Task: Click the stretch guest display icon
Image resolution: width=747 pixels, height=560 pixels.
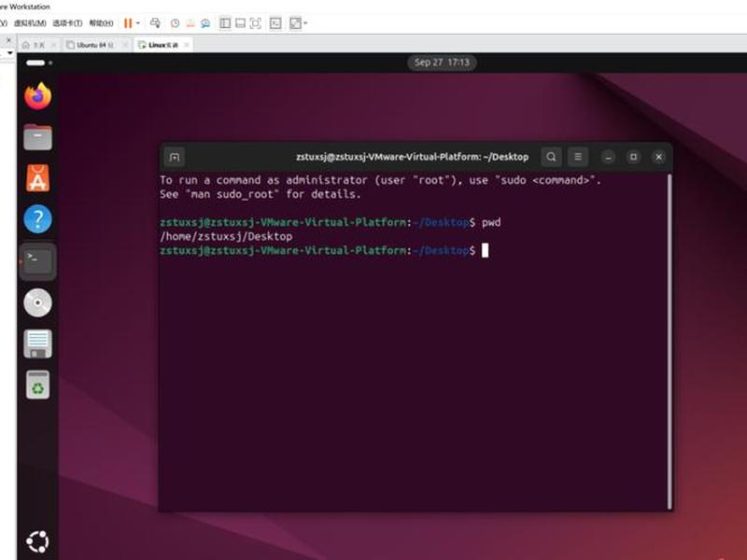Action: [x=295, y=22]
